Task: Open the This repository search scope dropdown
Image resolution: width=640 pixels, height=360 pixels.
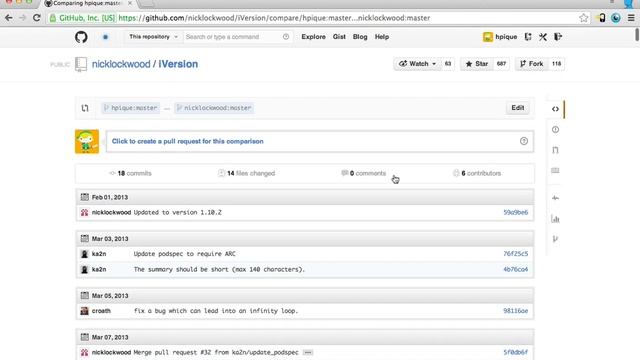Action: (x=153, y=37)
